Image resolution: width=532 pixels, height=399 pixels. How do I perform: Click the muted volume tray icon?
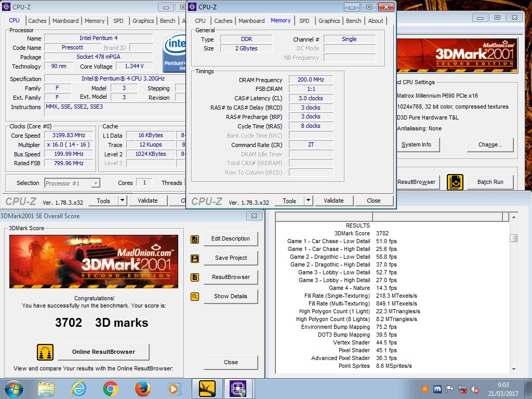pos(475,389)
